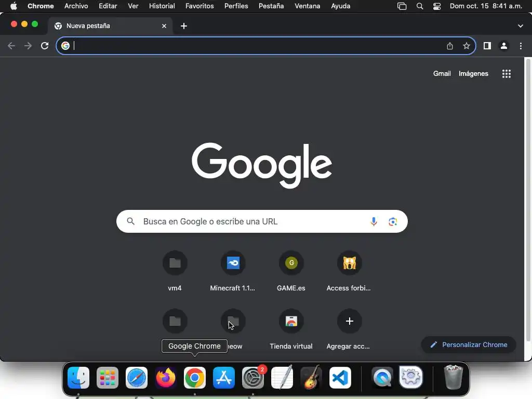Close the Nueva pestaña tab
532x399 pixels.
click(x=164, y=26)
